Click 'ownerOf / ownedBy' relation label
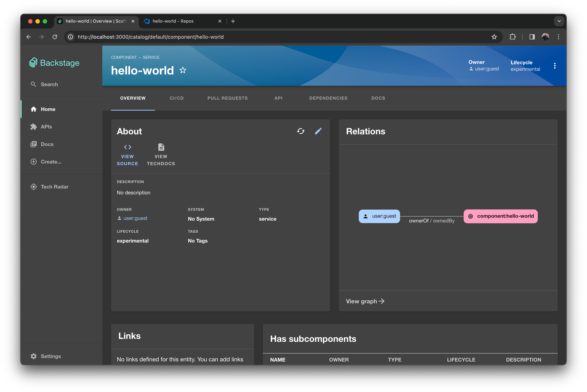The image size is (587, 392). tap(432, 221)
